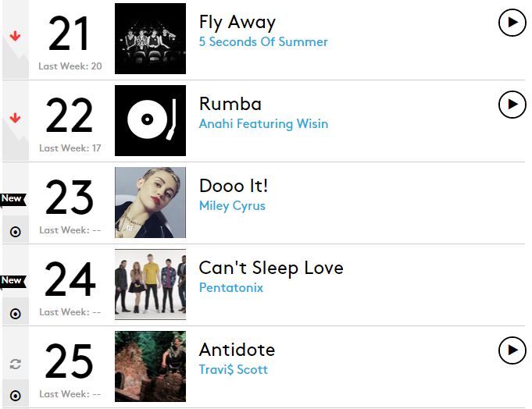The image size is (532, 409).
Task: Click the New badge on rank 23
Action: pos(12,198)
